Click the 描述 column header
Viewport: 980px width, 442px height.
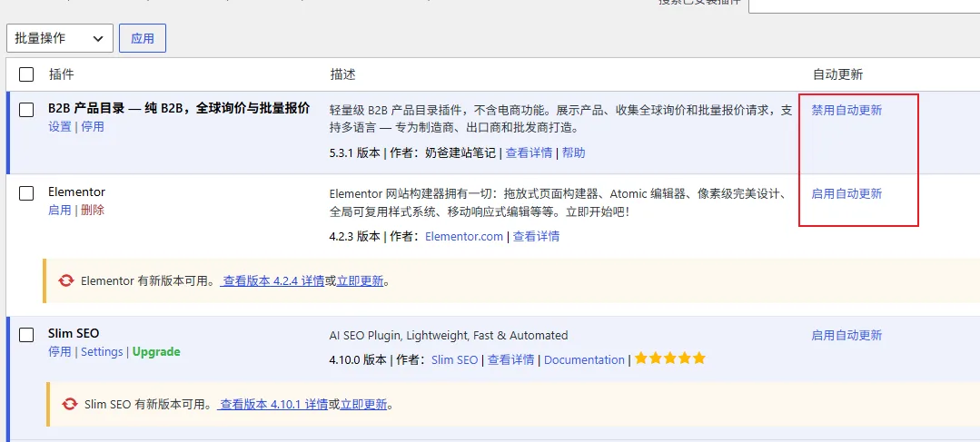[342, 75]
